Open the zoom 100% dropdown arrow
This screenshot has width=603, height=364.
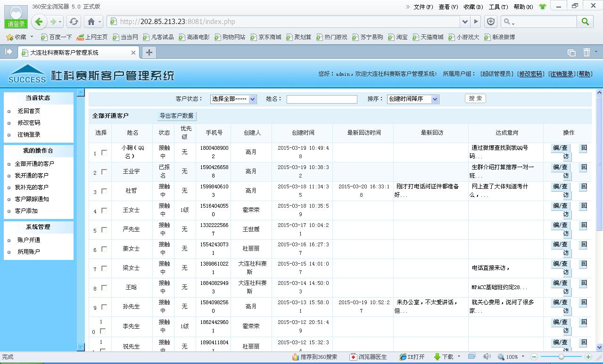(x=523, y=357)
